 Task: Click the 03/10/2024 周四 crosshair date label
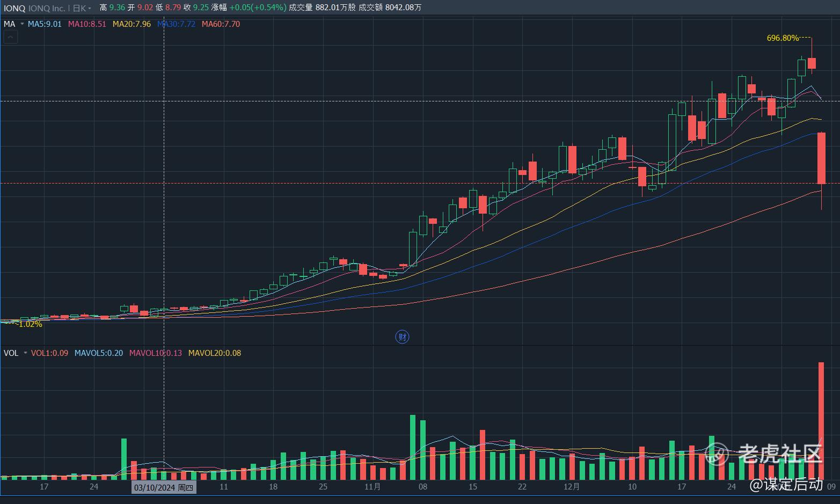click(164, 487)
